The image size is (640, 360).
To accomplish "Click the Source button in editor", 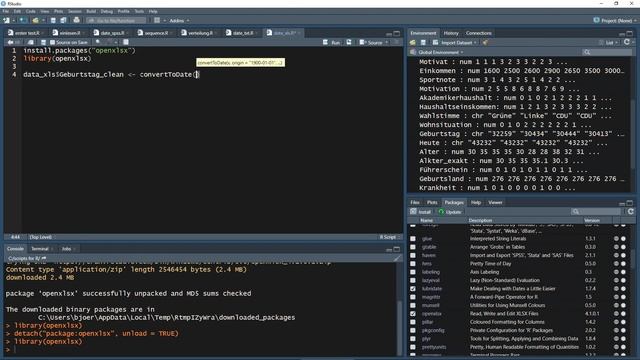I will pos(371,42).
